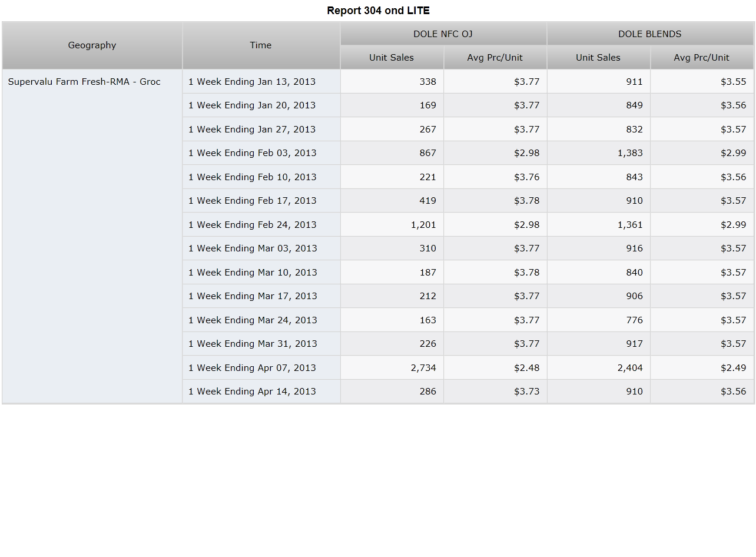This screenshot has height=557, width=756.
Task: Click the $3.73 average price cell
Action: pos(495,392)
